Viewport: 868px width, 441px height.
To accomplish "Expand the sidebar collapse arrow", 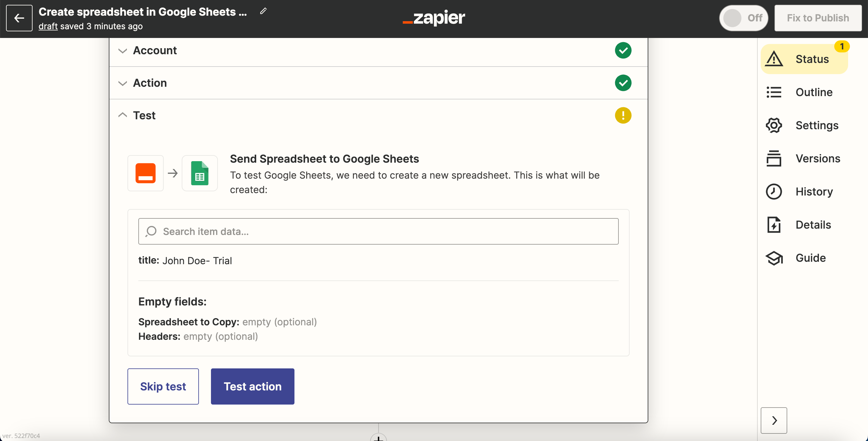I will tap(775, 420).
